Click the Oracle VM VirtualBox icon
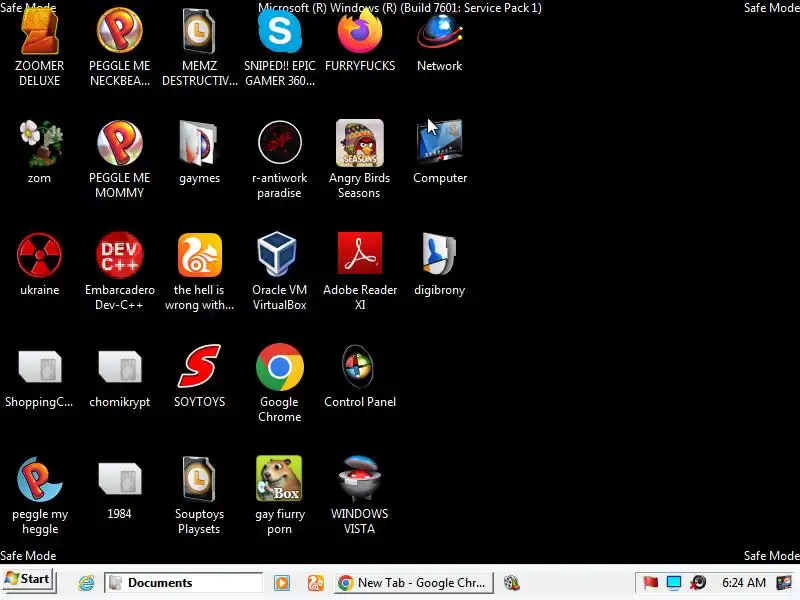The image size is (800, 600). tap(277, 254)
